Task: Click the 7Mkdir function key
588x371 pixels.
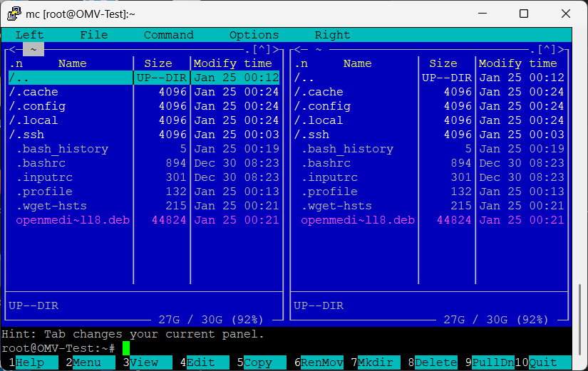Action: [x=376, y=362]
